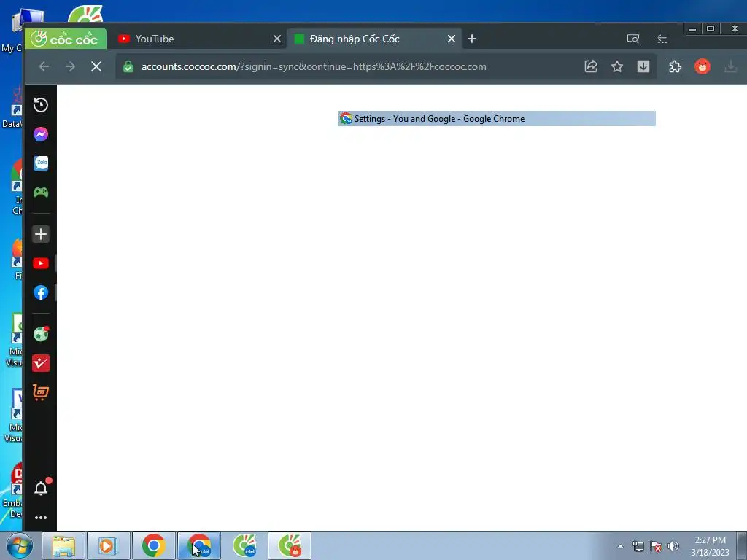Open YouTube sidebar shortcut

[x=41, y=263]
